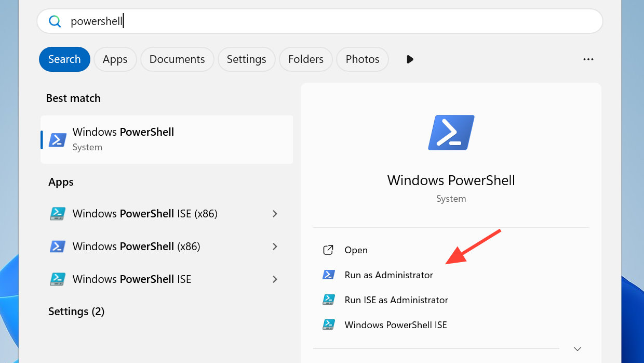Show more filters with the play arrow
The image size is (644, 363).
point(410,59)
